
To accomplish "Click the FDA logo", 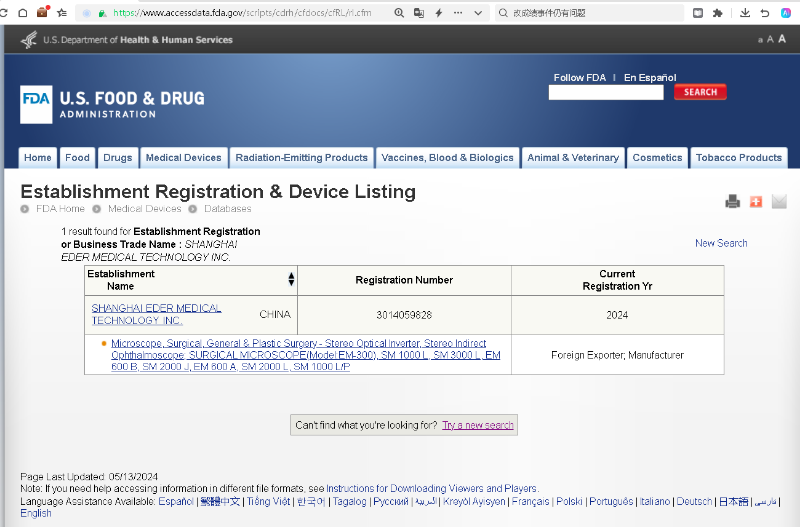I will (36, 104).
